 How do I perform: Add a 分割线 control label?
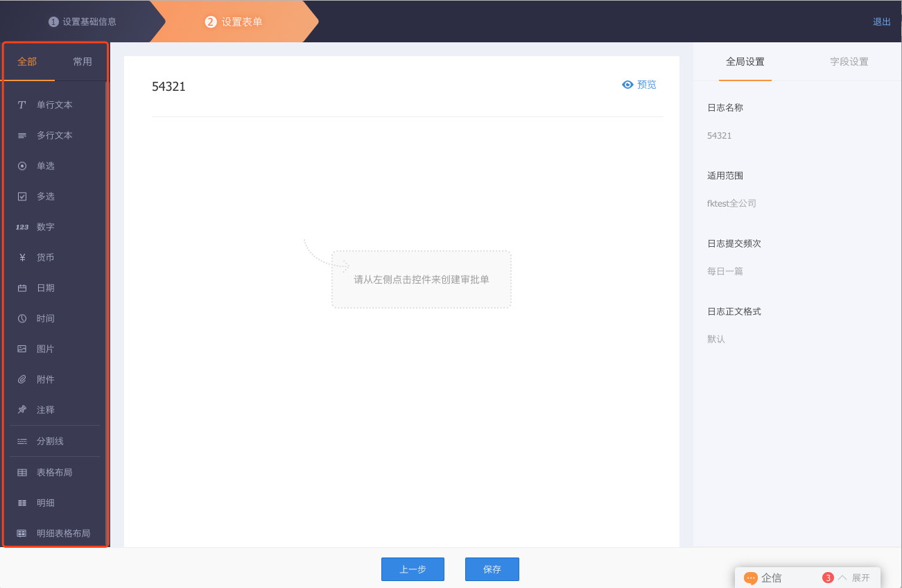point(50,442)
